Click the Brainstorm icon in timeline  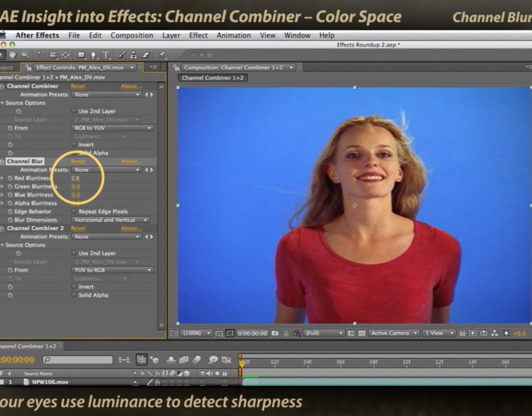pyautogui.click(x=212, y=359)
